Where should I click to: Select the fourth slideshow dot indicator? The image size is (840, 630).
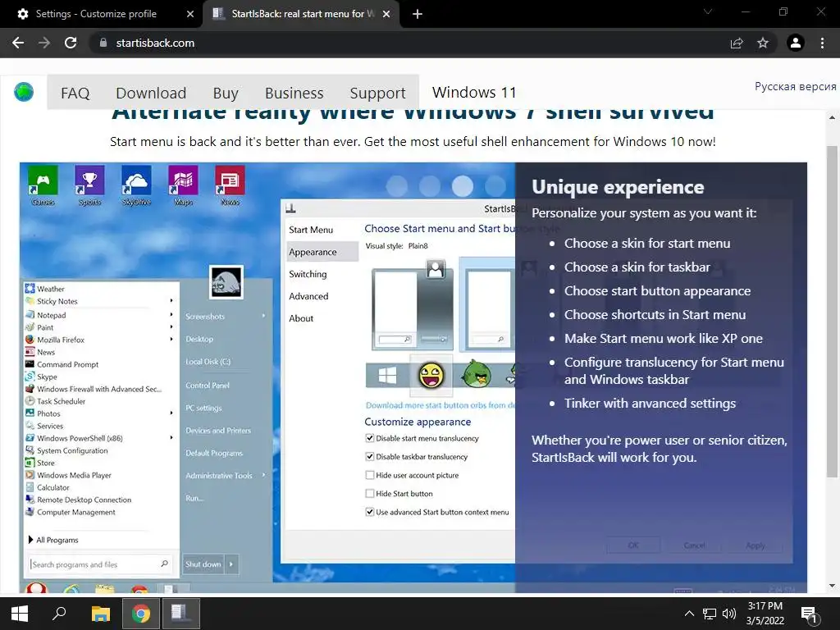495,186
